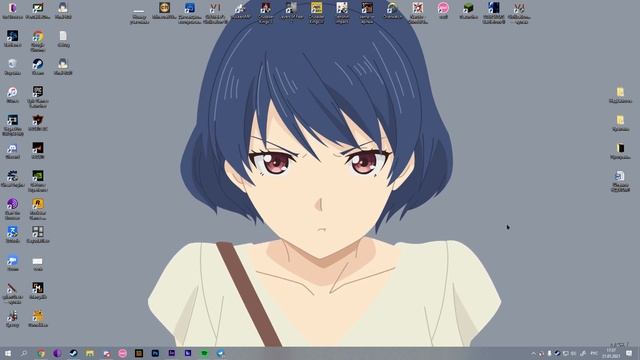Open the Discord desktop shortcut

click(12, 151)
